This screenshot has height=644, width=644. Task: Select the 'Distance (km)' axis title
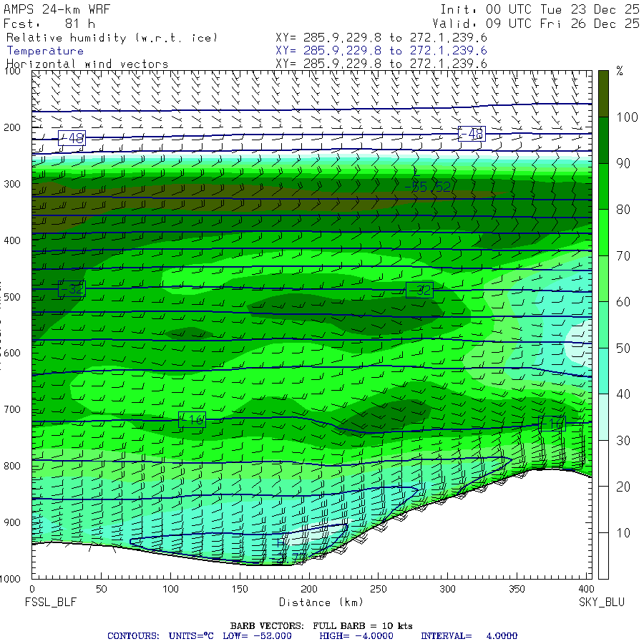click(321, 602)
